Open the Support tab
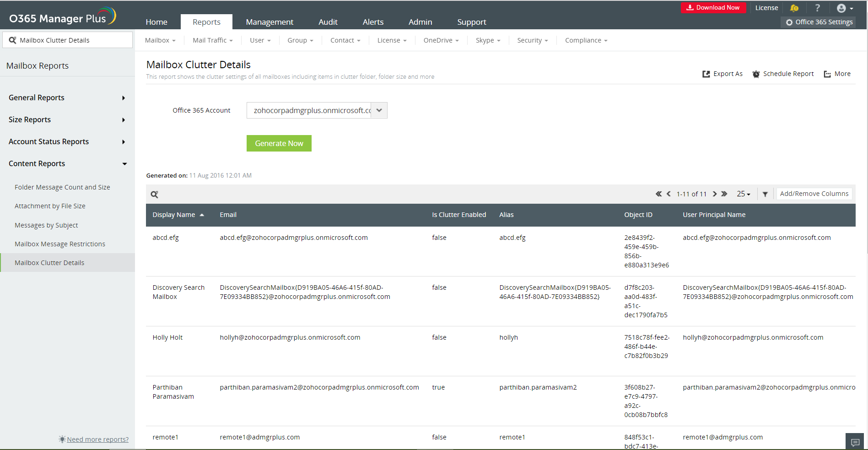868x450 pixels. [x=472, y=22]
